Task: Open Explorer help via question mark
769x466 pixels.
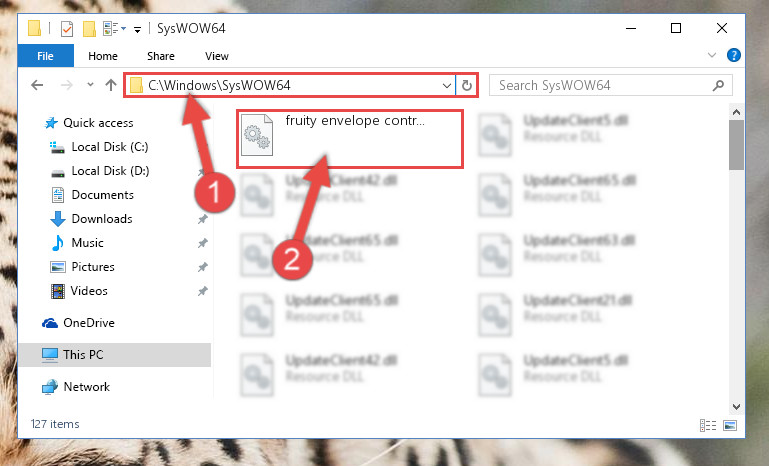Action: (734, 55)
